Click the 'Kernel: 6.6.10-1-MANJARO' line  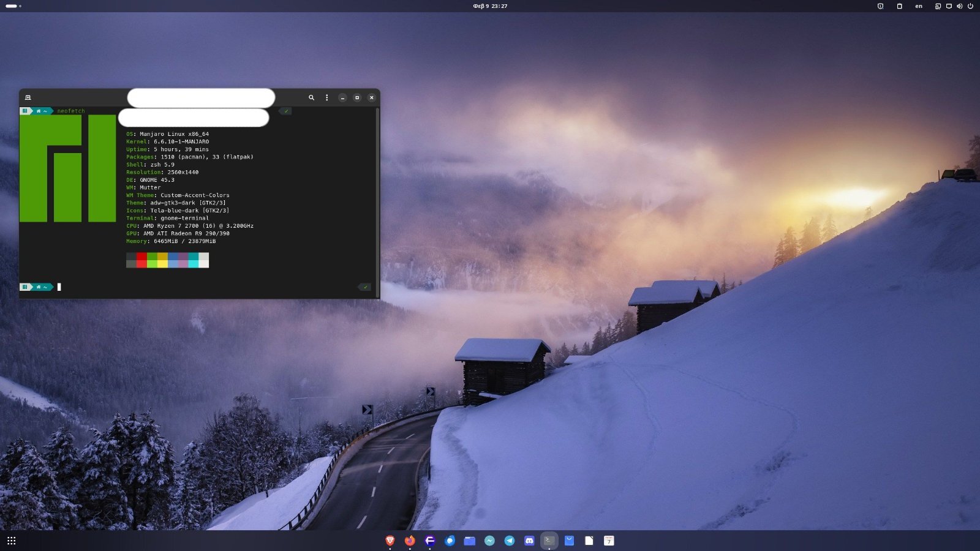point(167,141)
